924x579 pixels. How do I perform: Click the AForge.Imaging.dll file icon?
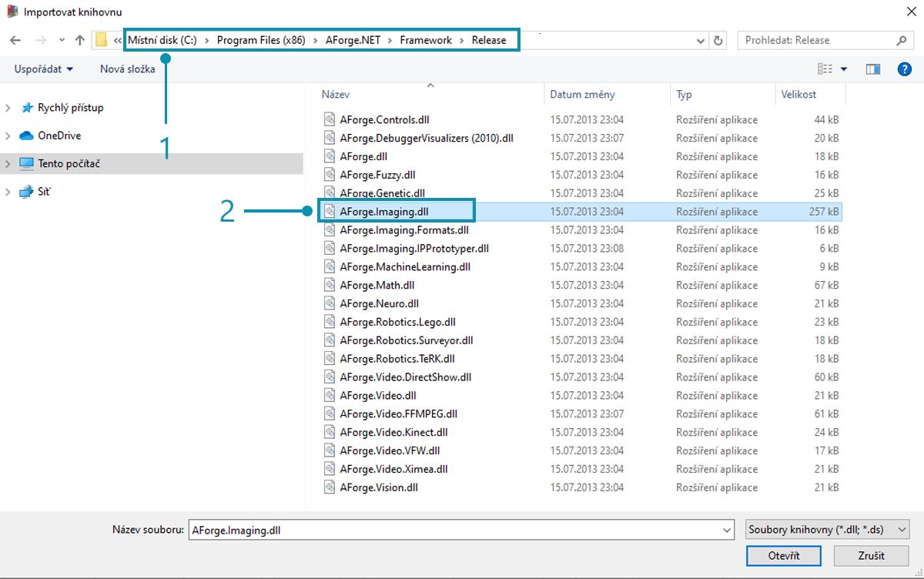pyautogui.click(x=330, y=212)
